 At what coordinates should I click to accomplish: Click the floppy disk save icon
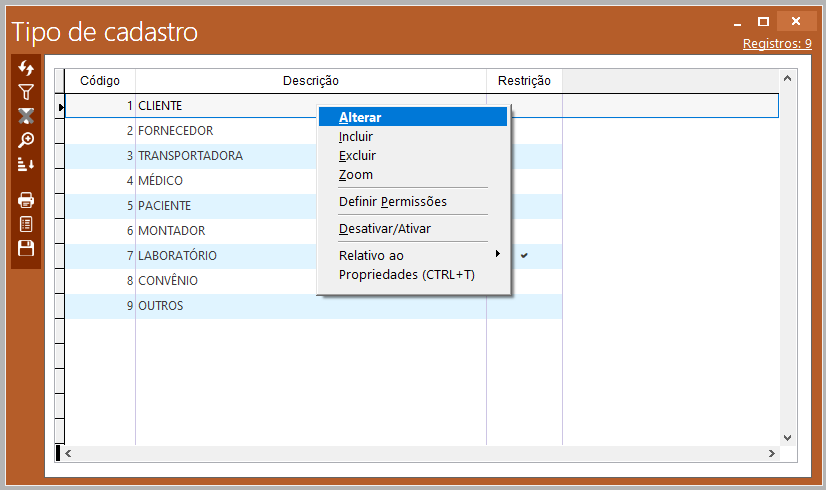pos(26,248)
